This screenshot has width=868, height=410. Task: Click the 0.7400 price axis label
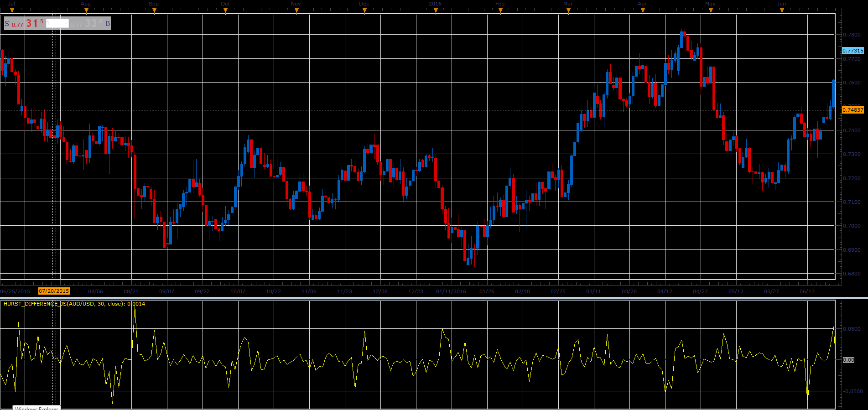tap(852, 130)
